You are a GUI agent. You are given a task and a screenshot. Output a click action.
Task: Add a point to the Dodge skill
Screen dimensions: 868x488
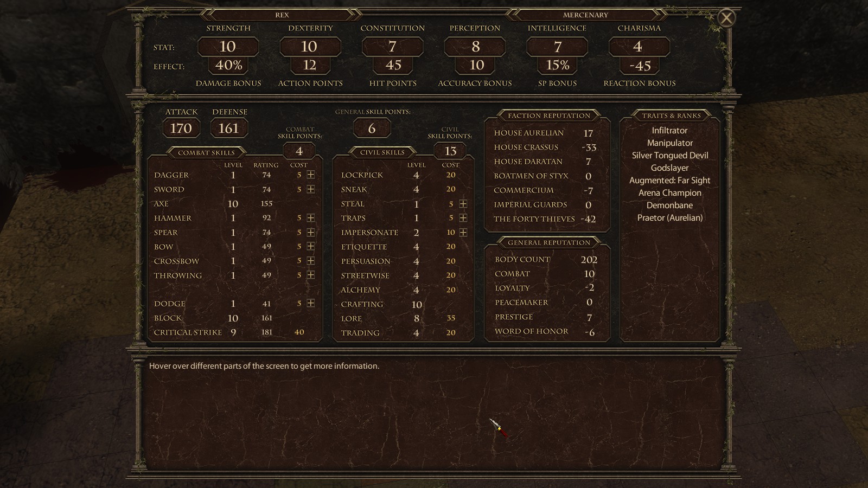click(311, 304)
